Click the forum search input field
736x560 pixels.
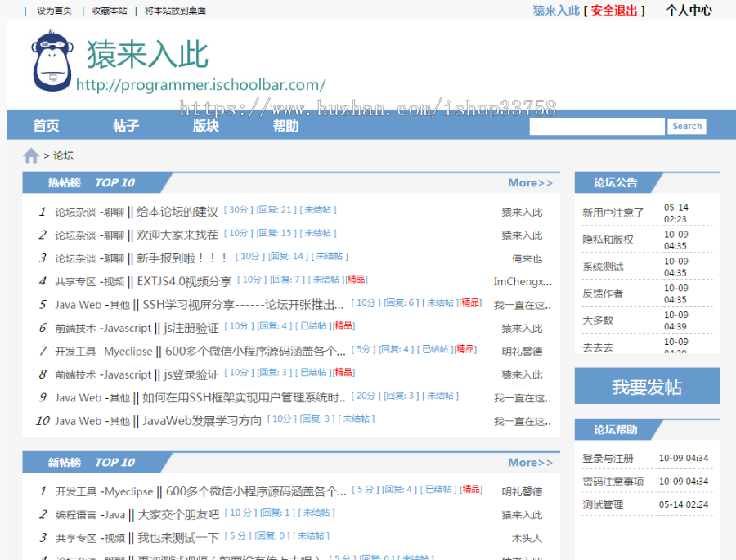click(x=596, y=126)
